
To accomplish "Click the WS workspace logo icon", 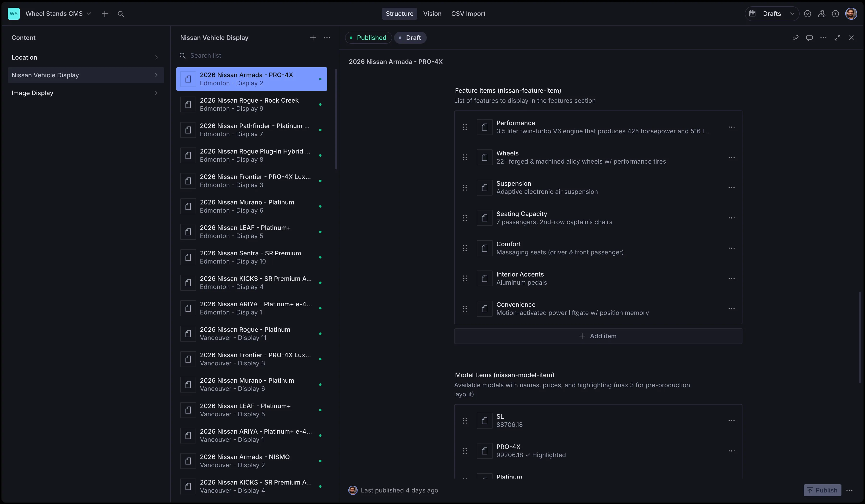I will [x=13, y=14].
